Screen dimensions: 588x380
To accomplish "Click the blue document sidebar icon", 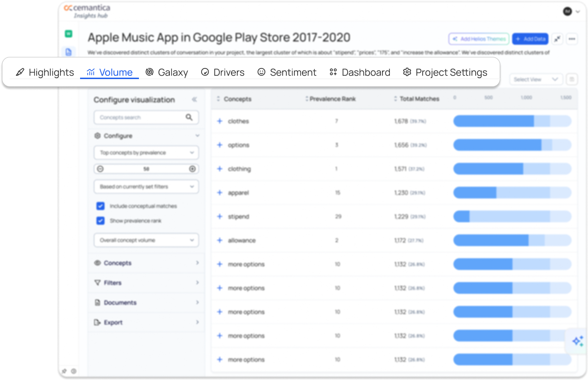I will tap(68, 52).
